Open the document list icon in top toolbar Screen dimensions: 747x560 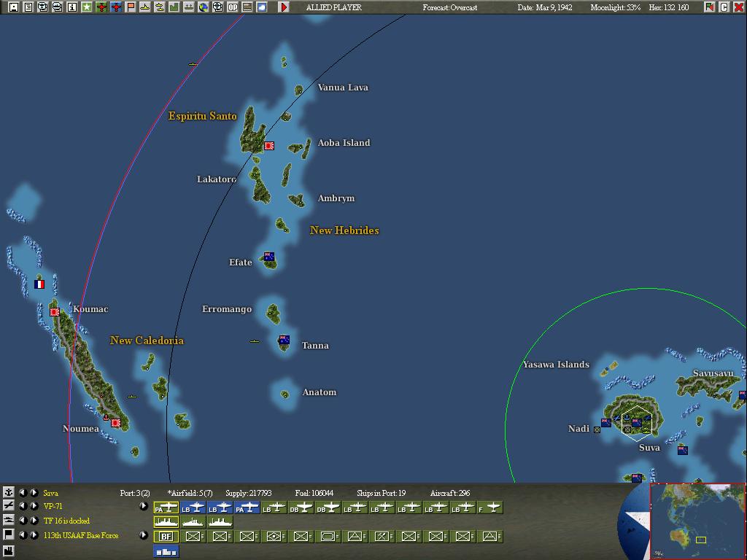28,7
